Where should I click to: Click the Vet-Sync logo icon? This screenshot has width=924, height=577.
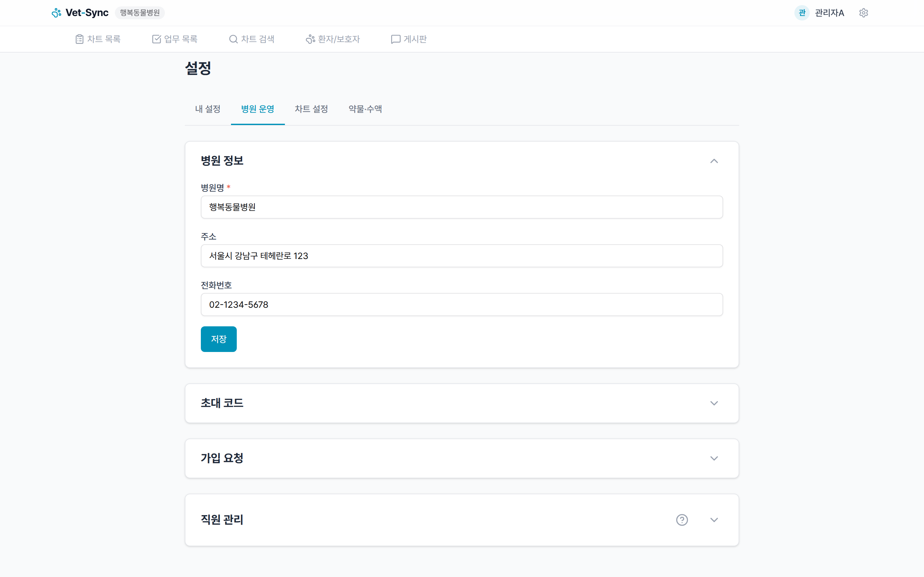coord(56,13)
